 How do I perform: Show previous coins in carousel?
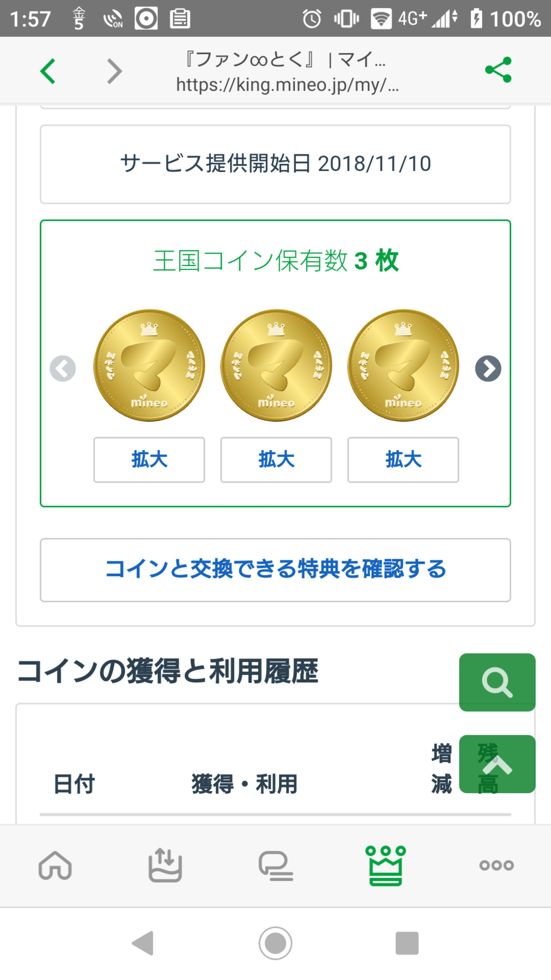[x=63, y=368]
